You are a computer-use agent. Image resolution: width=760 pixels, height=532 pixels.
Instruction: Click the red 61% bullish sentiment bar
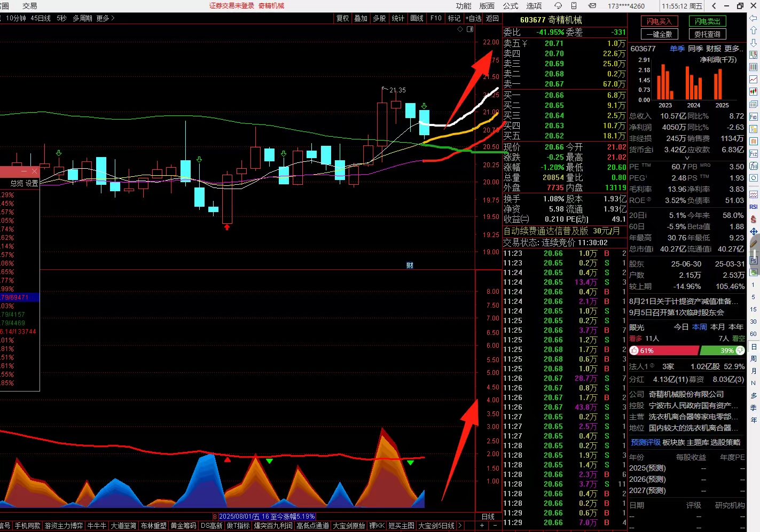point(664,350)
